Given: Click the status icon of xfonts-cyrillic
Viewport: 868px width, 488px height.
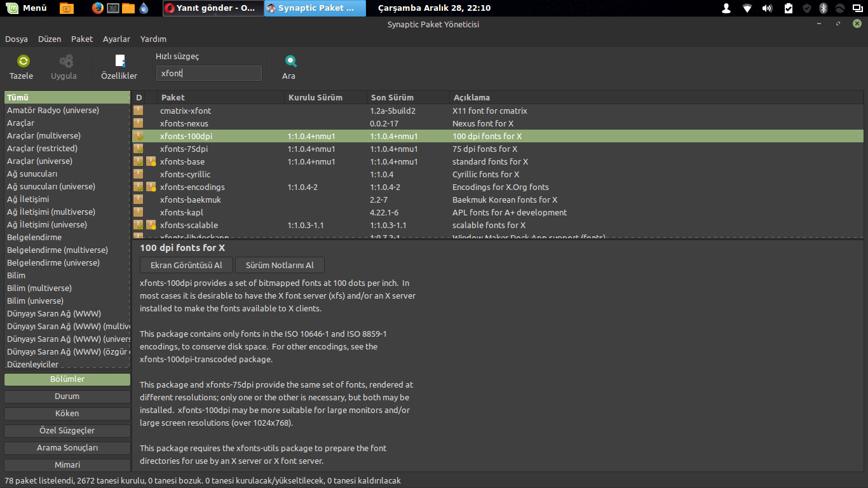Looking at the screenshot, I should [138, 174].
